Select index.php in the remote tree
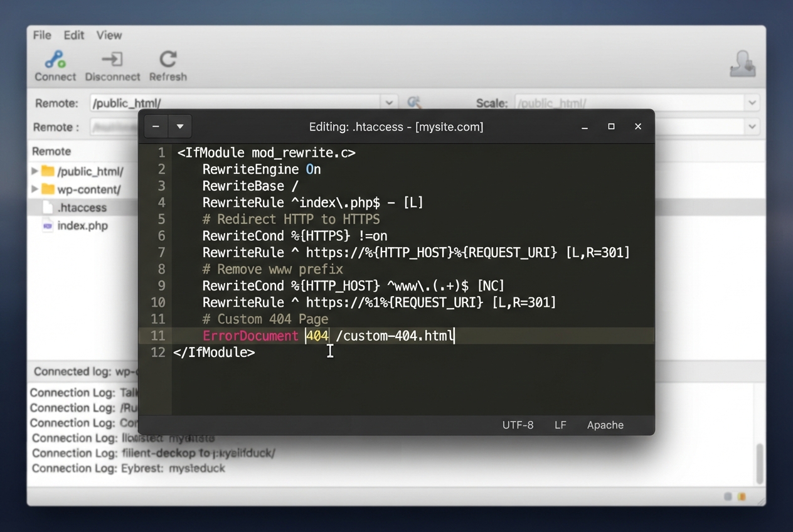The width and height of the screenshot is (793, 532). tap(82, 225)
